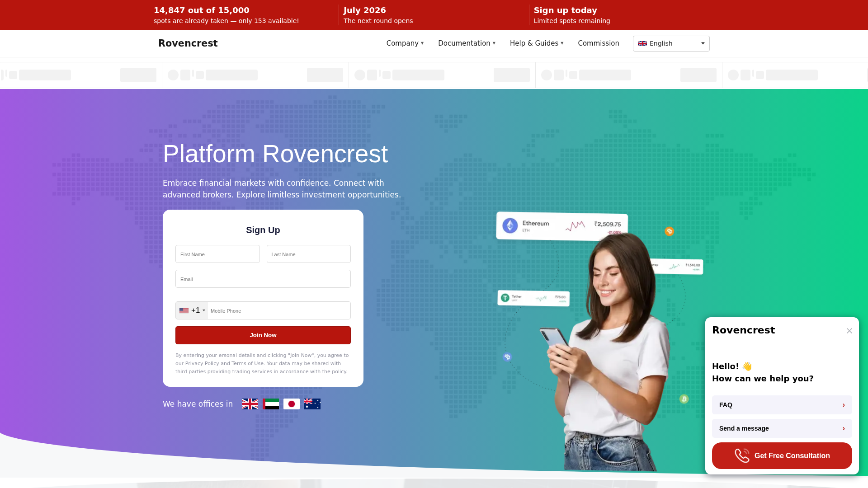This screenshot has width=868, height=488.
Task: Click the Tether price card
Action: (533, 298)
